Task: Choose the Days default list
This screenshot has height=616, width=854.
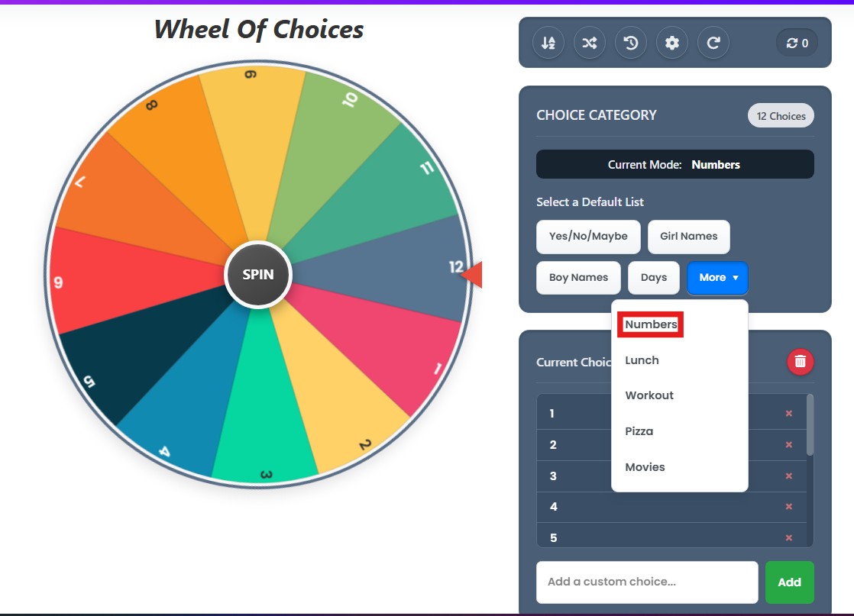Action: [x=654, y=278]
